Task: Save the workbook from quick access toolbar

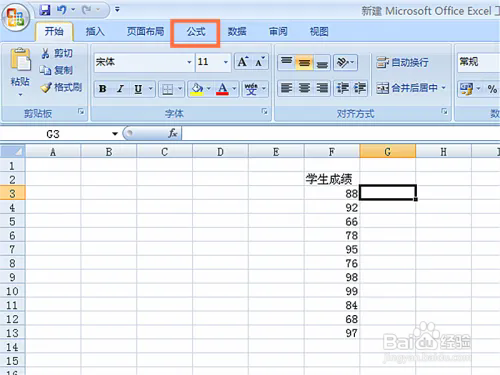Action: point(45,10)
